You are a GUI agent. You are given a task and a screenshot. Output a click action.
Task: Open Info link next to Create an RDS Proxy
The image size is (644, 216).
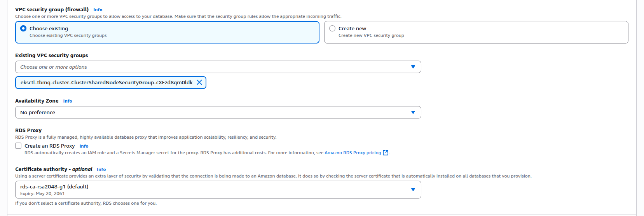[x=84, y=146]
